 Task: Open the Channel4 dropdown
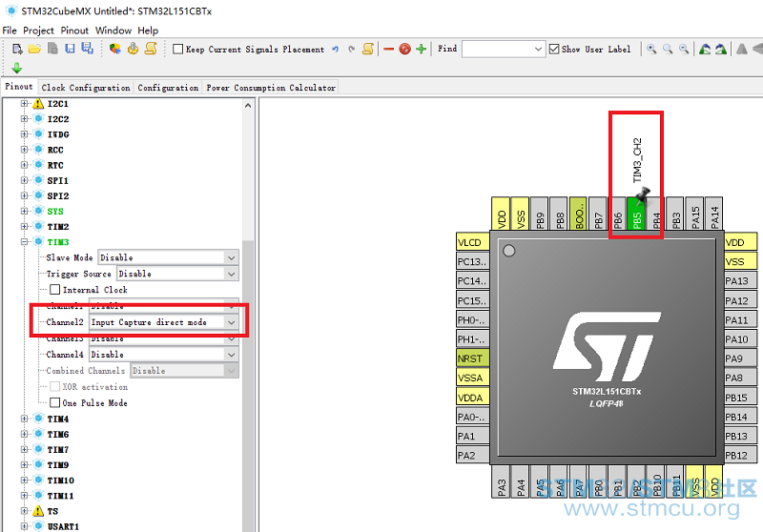pos(232,355)
